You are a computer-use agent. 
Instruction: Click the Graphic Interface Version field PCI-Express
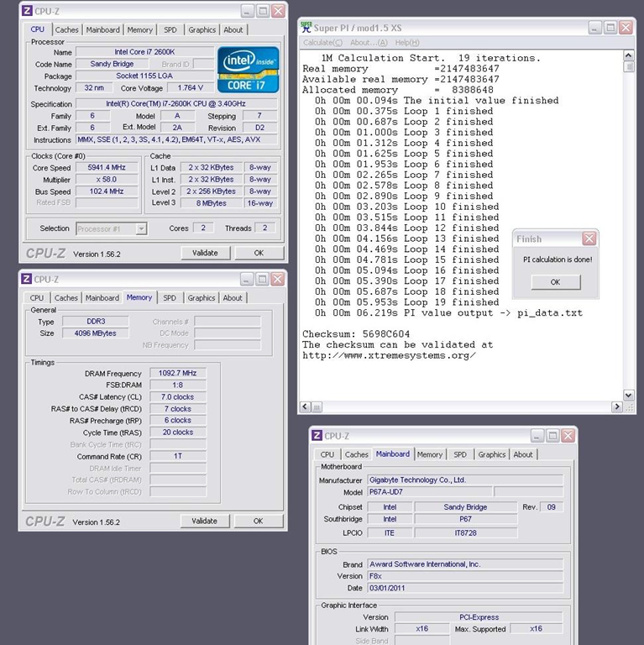[479, 617]
